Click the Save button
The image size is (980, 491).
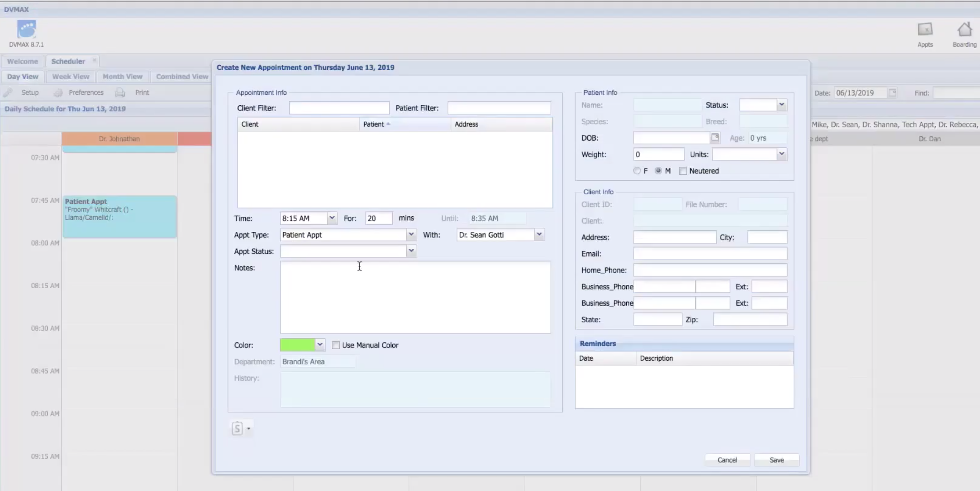[x=776, y=460]
